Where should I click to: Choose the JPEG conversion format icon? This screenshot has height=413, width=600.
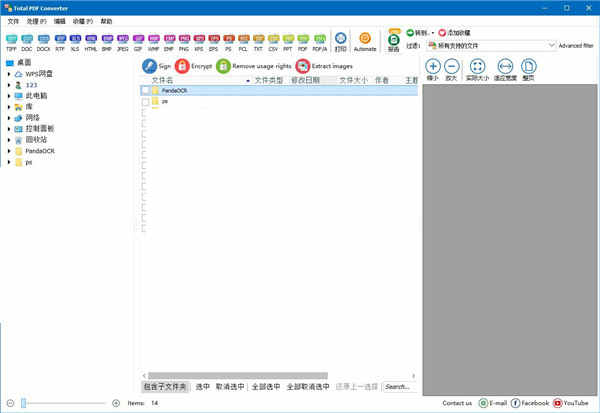[x=122, y=40]
